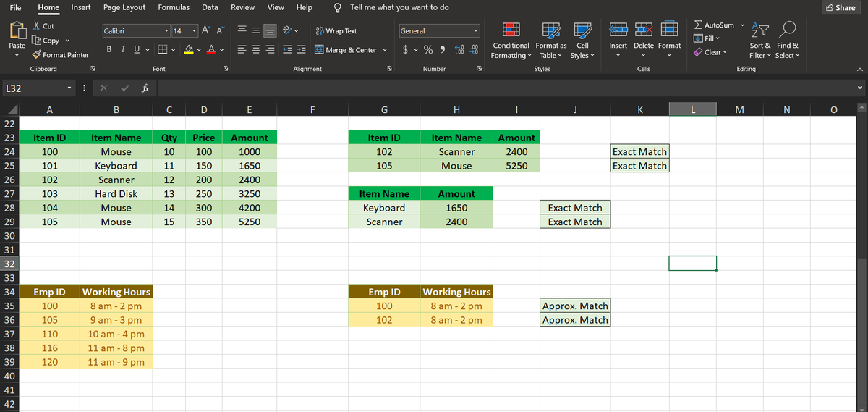The height and width of the screenshot is (412, 868).
Task: Apply the yellow Fill Color swatch
Action: coord(189,50)
